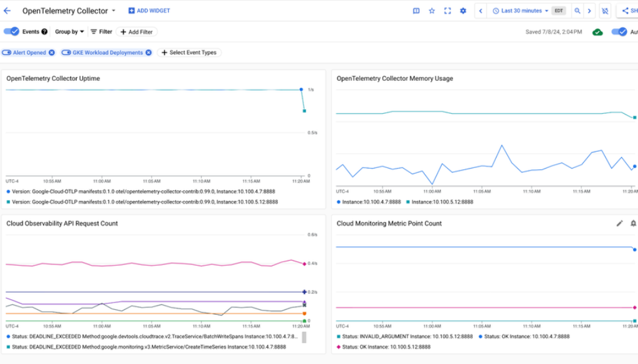This screenshot has height=364, width=638.
Task: Enter full screen mode
Action: point(447,11)
